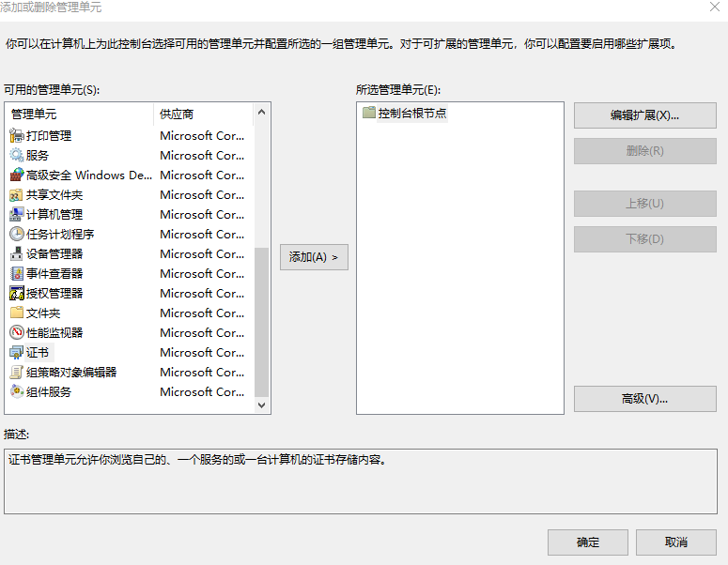The image size is (728, 565).
Task: Click the 管理单元 column header
Action: (80, 115)
